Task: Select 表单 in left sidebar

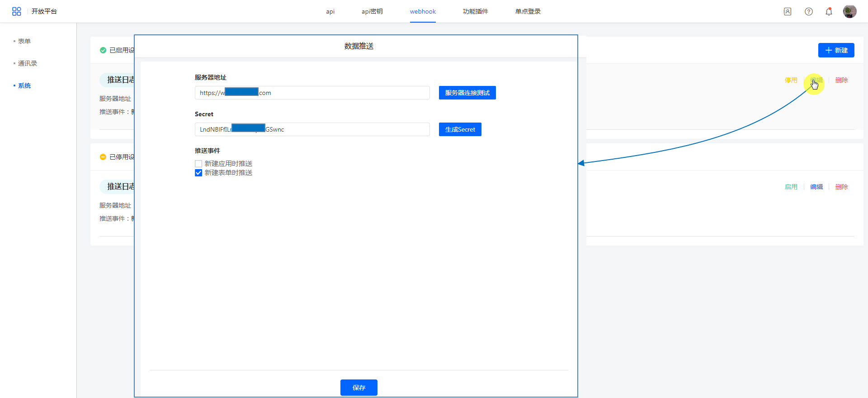Action: [x=24, y=41]
